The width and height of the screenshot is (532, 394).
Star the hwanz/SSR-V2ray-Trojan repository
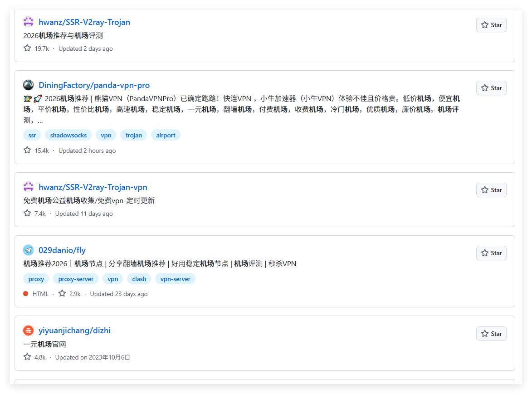click(491, 25)
